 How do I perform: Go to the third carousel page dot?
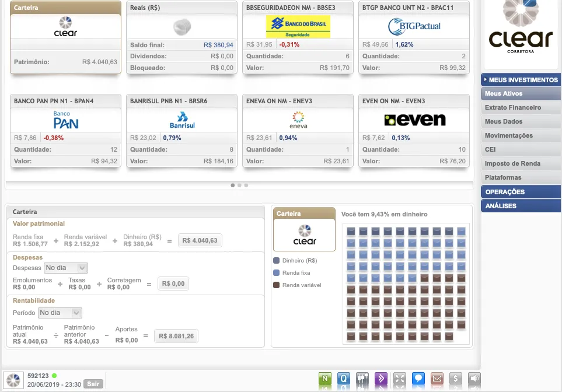point(246,185)
